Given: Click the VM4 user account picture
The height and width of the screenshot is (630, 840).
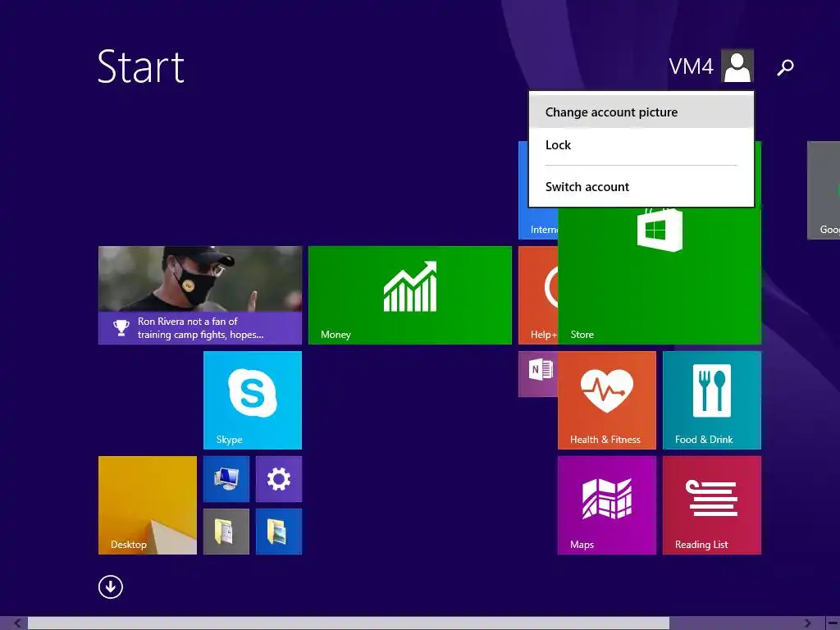Looking at the screenshot, I should click(737, 66).
